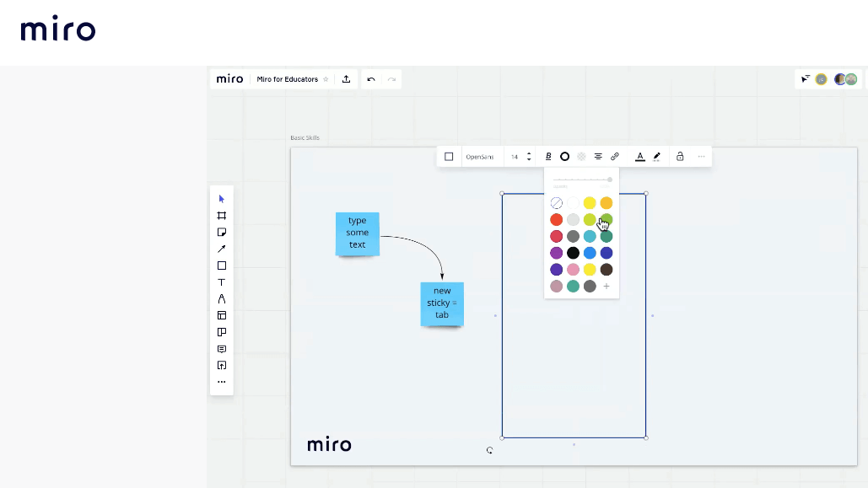Click the miro logo in board header

(x=229, y=79)
